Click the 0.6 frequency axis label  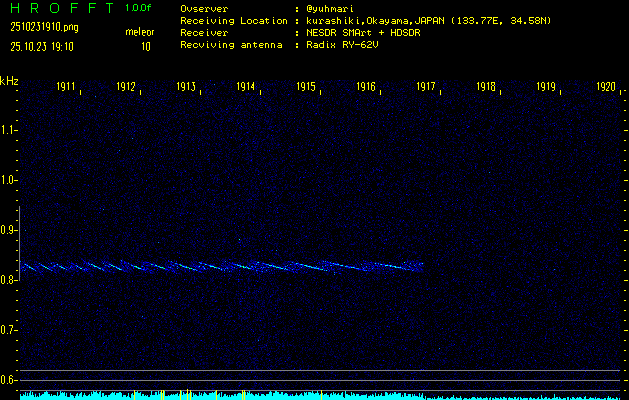click(9, 379)
